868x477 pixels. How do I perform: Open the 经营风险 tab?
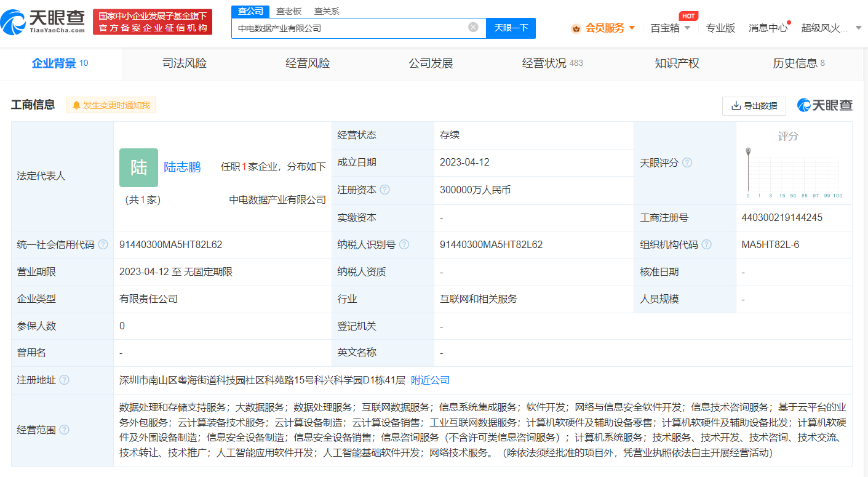[x=308, y=63]
